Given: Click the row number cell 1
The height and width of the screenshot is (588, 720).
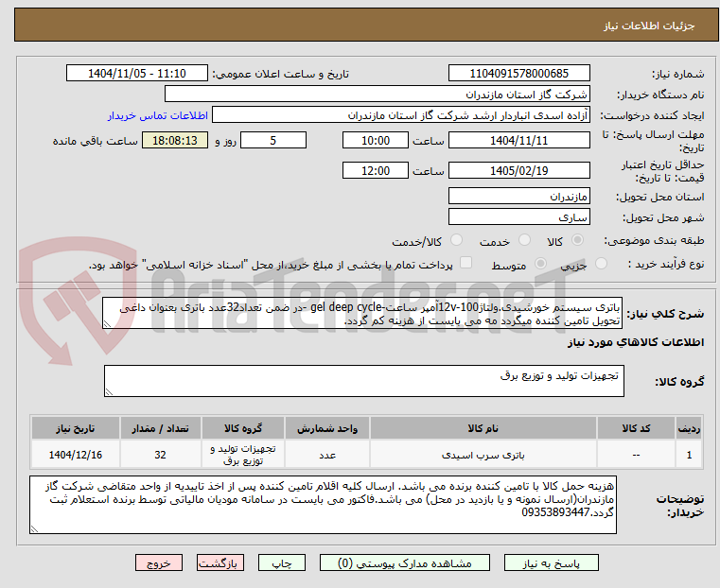Looking at the screenshot, I should coord(689,455).
